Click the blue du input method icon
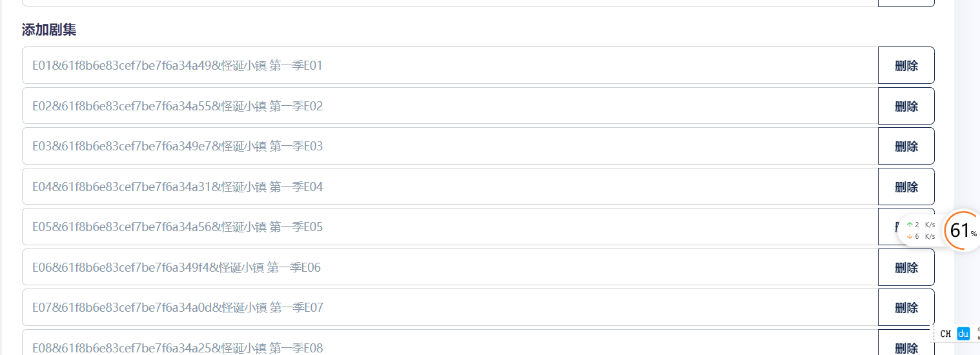Viewport: 980px width, 355px height. pos(963,334)
